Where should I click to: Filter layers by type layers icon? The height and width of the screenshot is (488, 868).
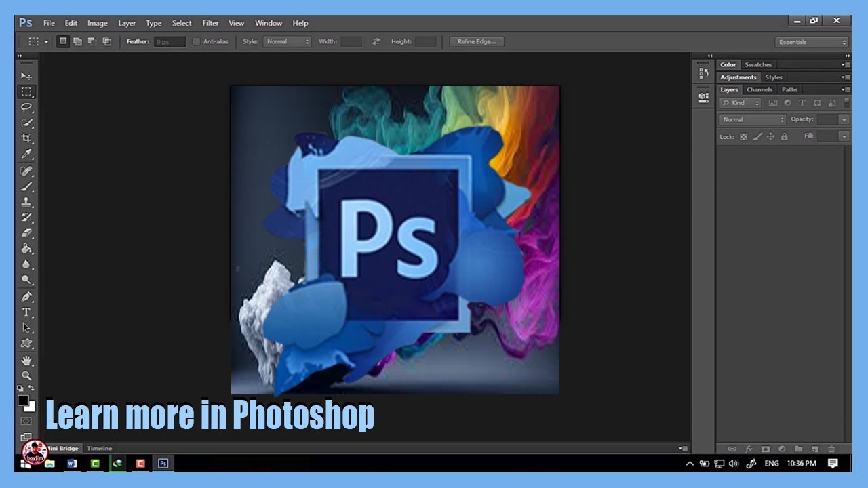pyautogui.click(x=802, y=103)
